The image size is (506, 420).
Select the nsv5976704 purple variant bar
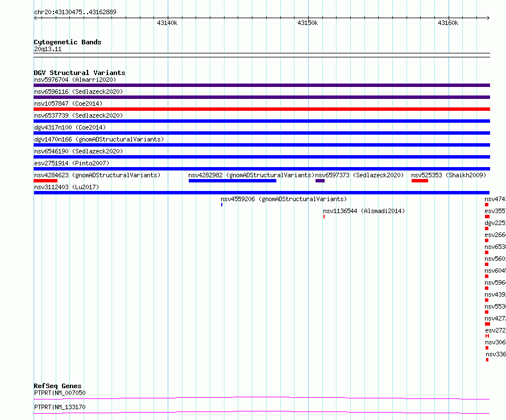coord(262,85)
